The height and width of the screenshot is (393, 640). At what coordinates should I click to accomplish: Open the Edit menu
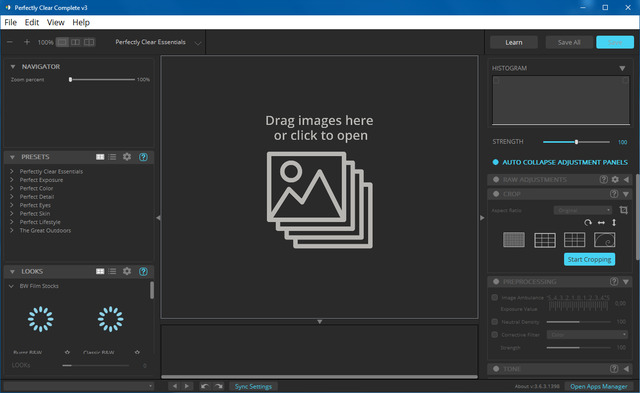pyautogui.click(x=32, y=22)
